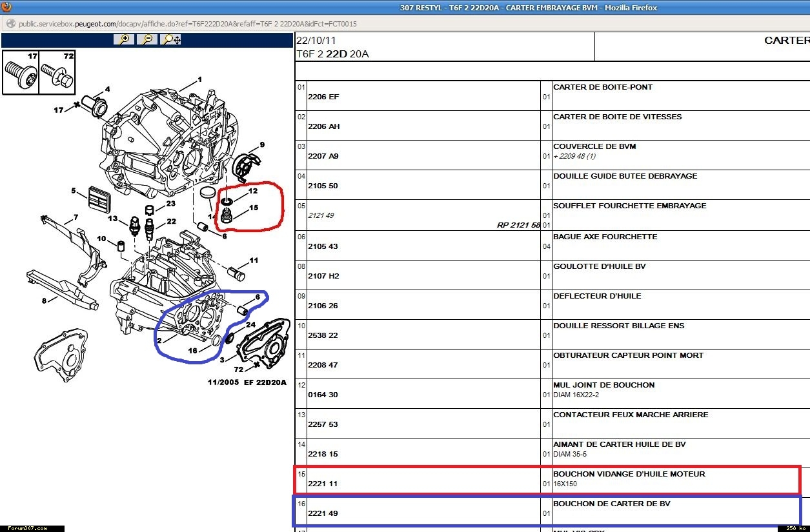The image size is (810, 532).
Task: Click the zoom out magnifier icon
Action: [148, 39]
